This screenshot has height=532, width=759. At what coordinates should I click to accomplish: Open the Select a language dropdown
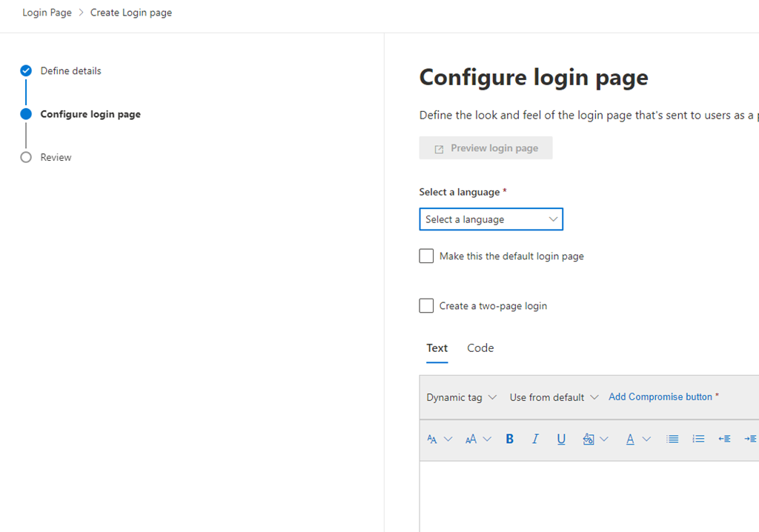coord(491,219)
